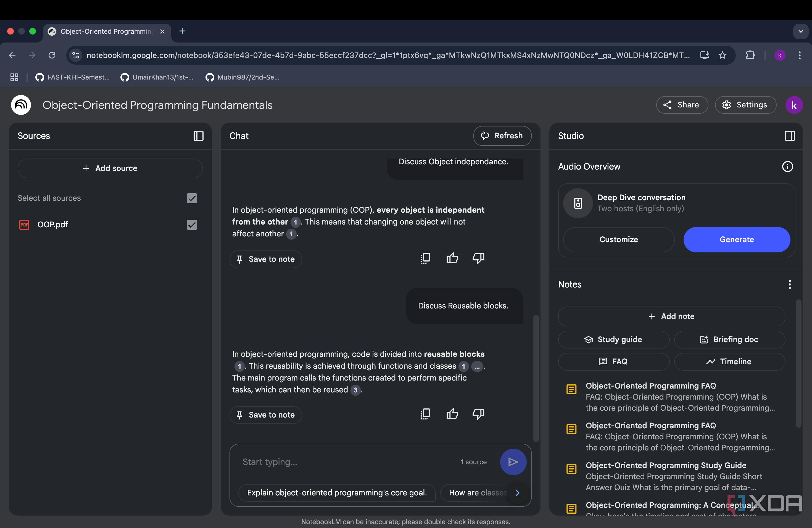Thumbs down the object independence answer
812x528 pixels.
478,258
